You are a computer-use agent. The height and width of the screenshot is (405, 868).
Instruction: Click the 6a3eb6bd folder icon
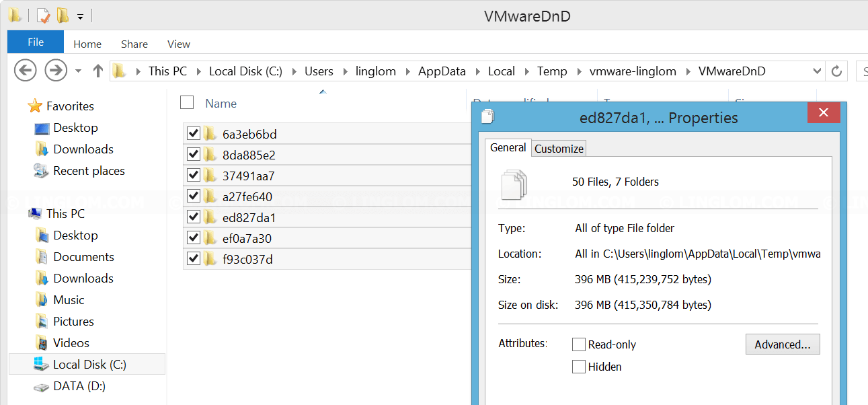[x=210, y=133]
